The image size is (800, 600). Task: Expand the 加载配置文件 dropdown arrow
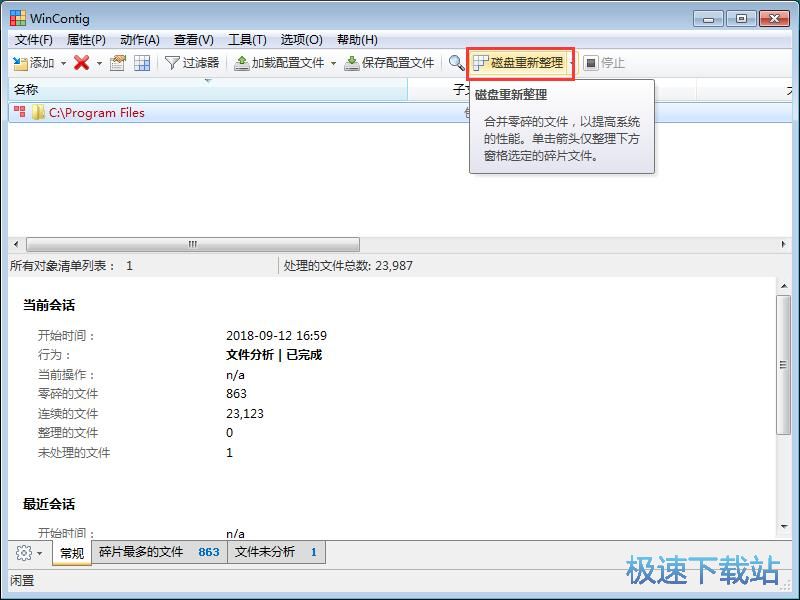point(334,63)
